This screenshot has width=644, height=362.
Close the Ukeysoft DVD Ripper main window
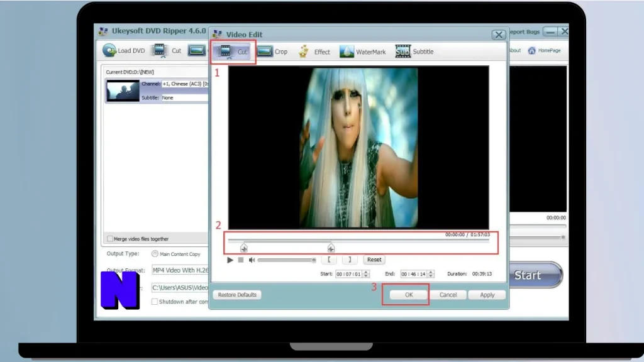point(564,31)
